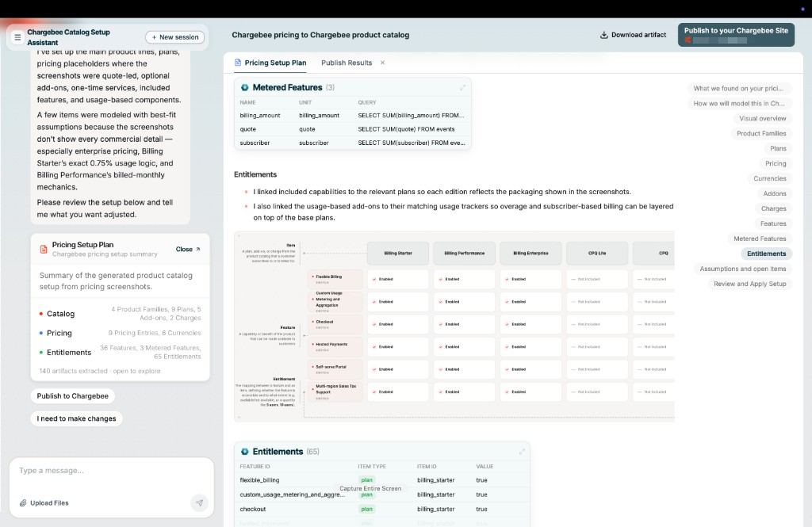
Task: Open the sidebar hamburger menu
Action: pos(17,37)
